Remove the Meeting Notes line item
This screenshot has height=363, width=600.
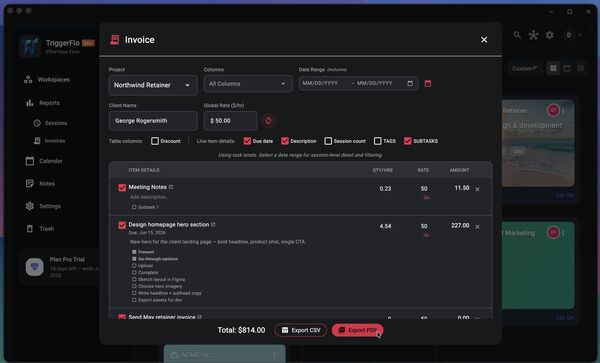tap(477, 189)
